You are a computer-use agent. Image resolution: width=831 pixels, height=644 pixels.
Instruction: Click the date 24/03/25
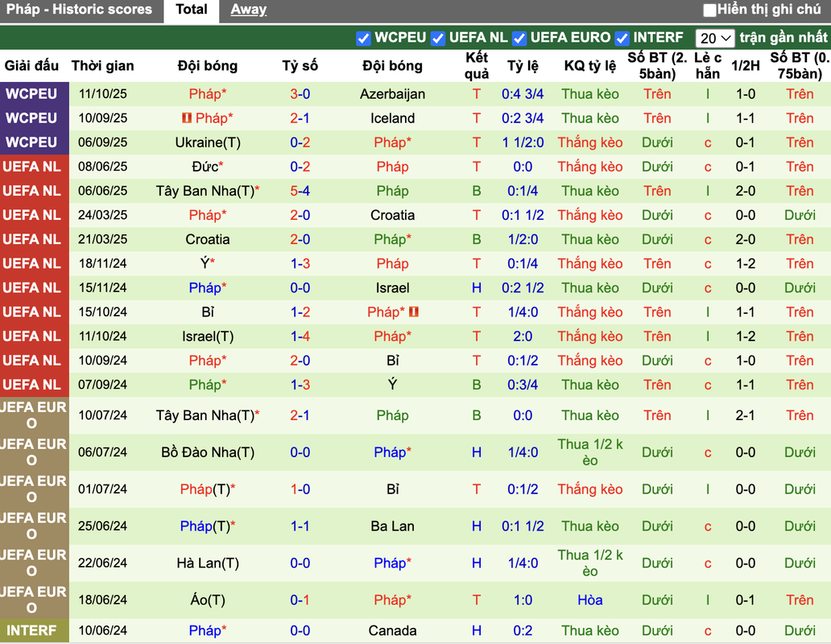(x=103, y=215)
